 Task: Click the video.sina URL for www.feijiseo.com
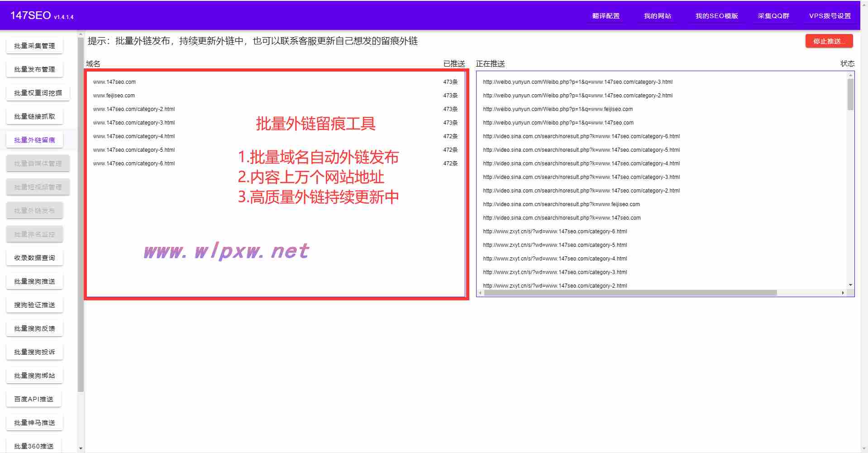561,204
